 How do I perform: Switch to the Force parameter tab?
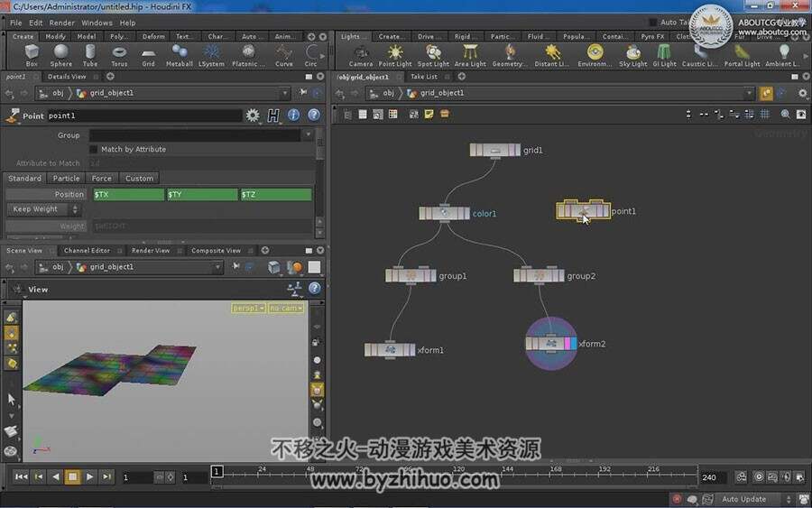coord(101,178)
